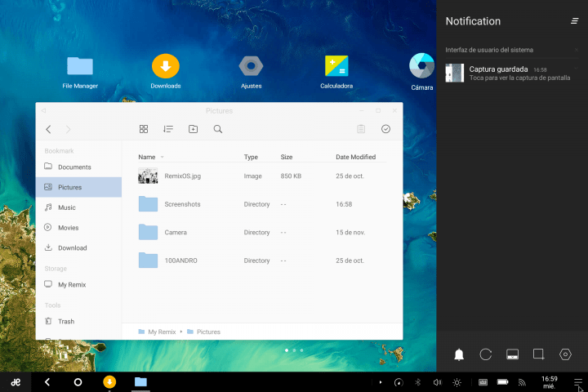Switch to File Manager in taskbar

(140, 382)
